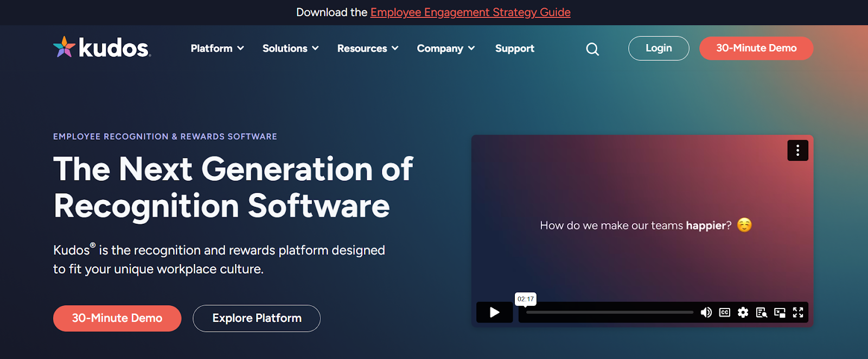
Task: Open the site search magnifier icon
Action: pos(592,49)
